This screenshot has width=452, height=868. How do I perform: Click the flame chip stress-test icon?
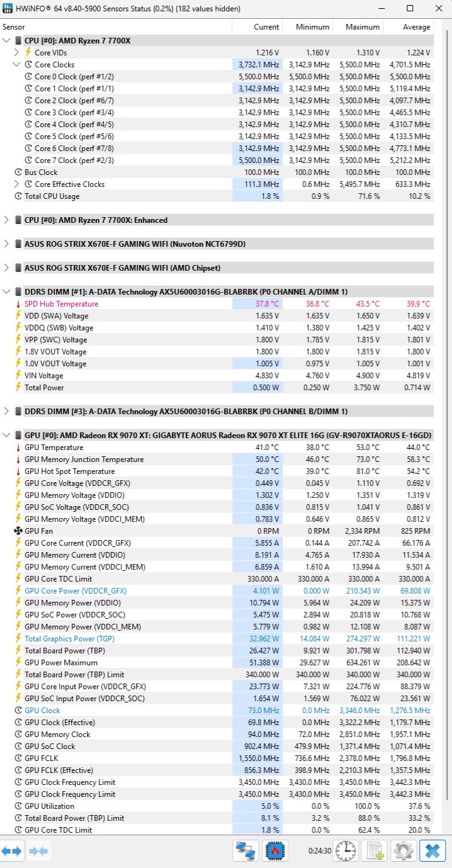coord(275,851)
